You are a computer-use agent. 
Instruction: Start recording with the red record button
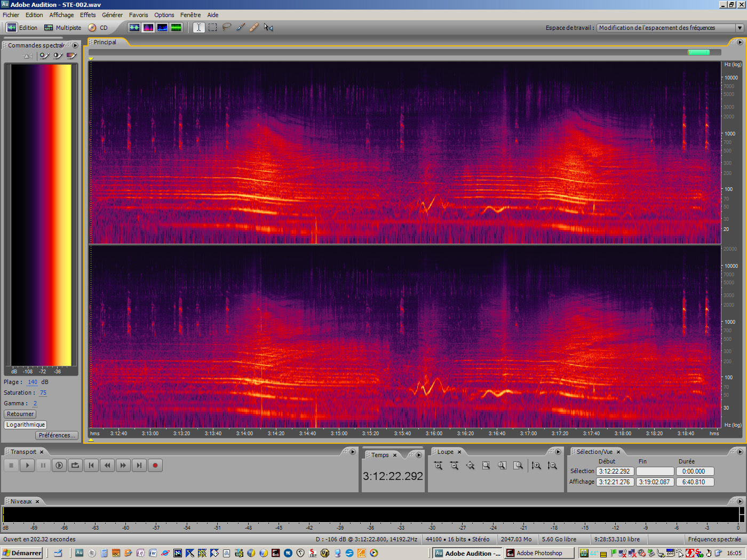(155, 465)
